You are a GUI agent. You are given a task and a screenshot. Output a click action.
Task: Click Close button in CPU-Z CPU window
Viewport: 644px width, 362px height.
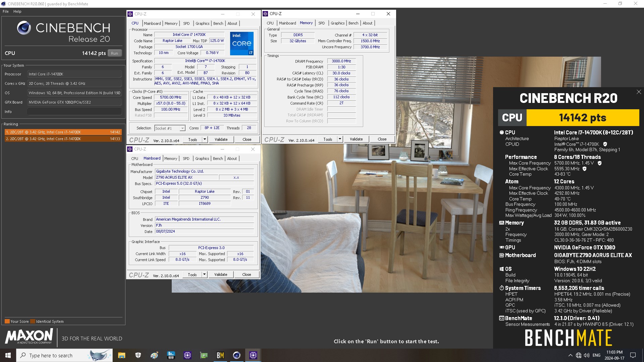247,139
